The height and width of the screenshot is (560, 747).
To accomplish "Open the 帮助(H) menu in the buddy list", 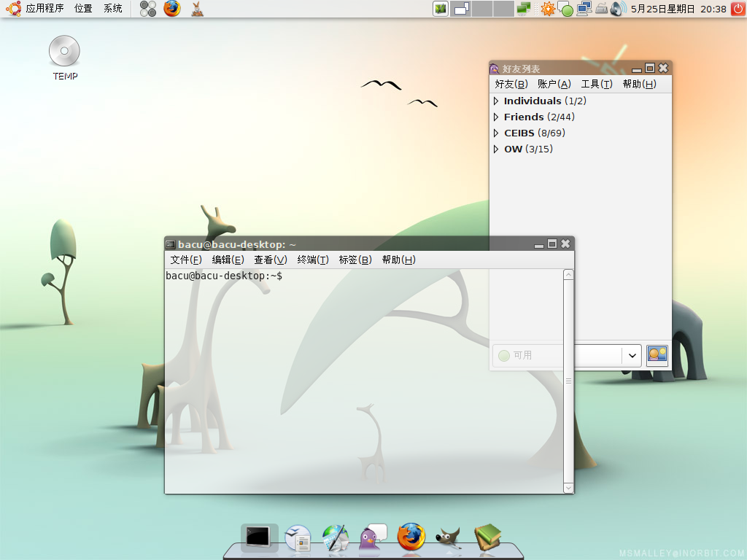I will (x=639, y=85).
